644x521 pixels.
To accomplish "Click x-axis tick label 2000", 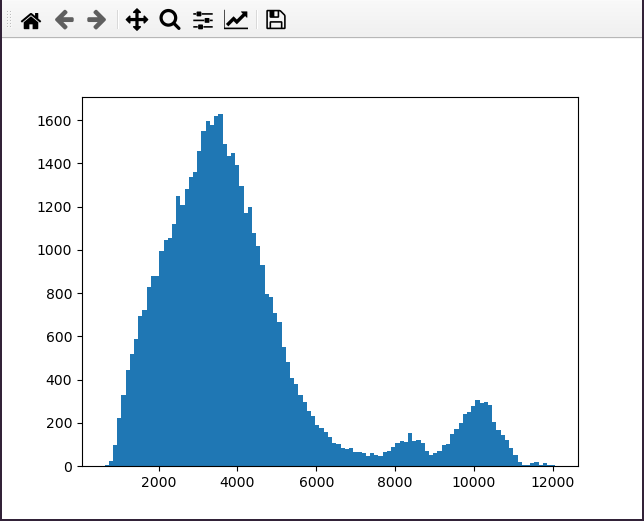I will tap(159, 482).
